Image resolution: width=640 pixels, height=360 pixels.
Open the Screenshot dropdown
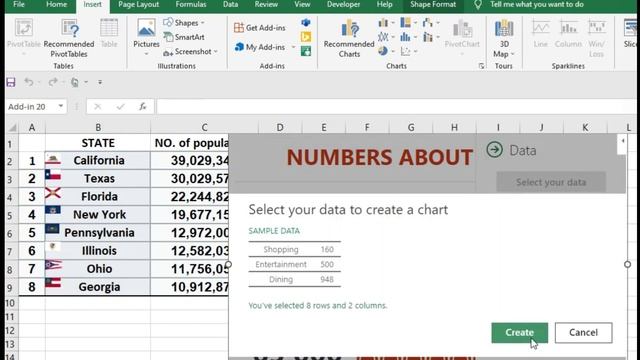190,52
